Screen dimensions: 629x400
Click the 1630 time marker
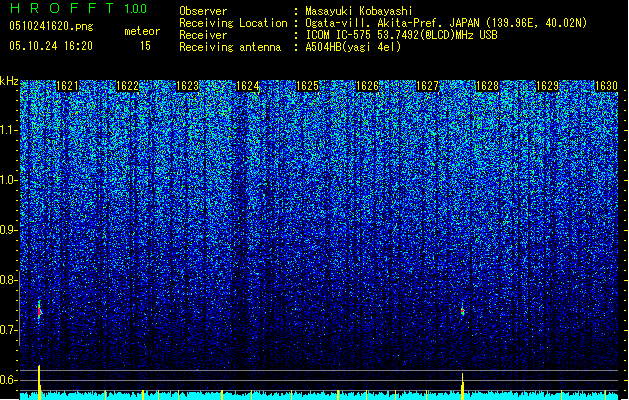tap(606, 86)
